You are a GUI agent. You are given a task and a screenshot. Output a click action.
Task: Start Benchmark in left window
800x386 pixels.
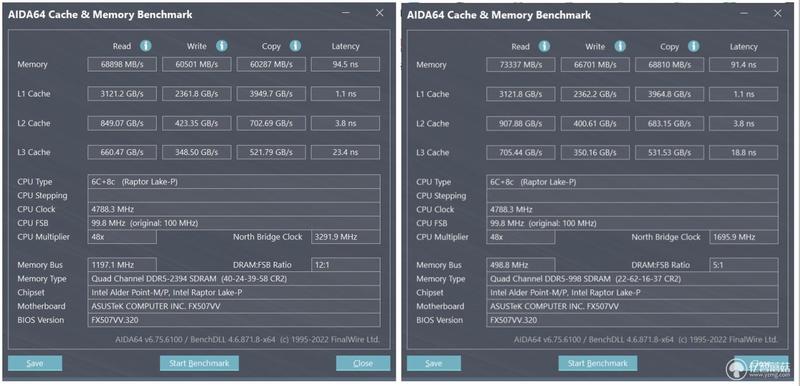click(x=199, y=363)
